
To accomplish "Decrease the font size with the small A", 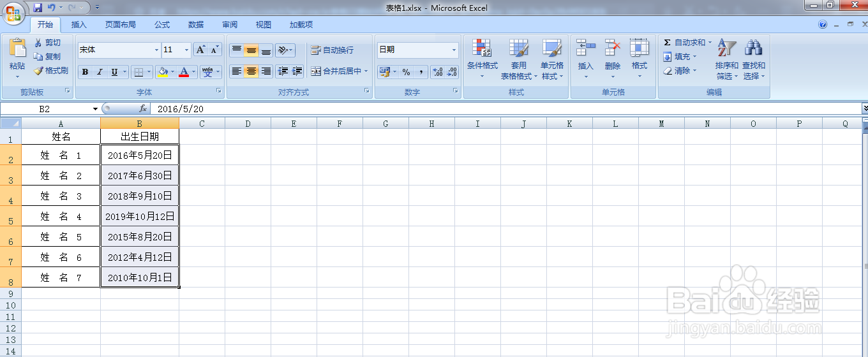I will (214, 50).
